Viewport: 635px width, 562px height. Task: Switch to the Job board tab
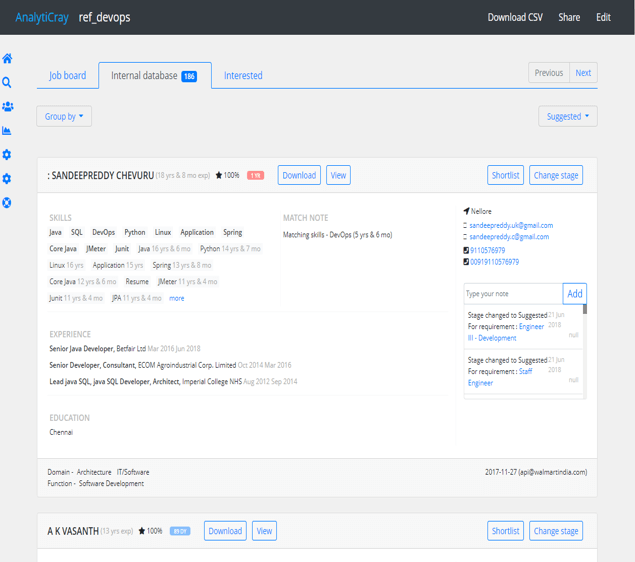tap(68, 75)
